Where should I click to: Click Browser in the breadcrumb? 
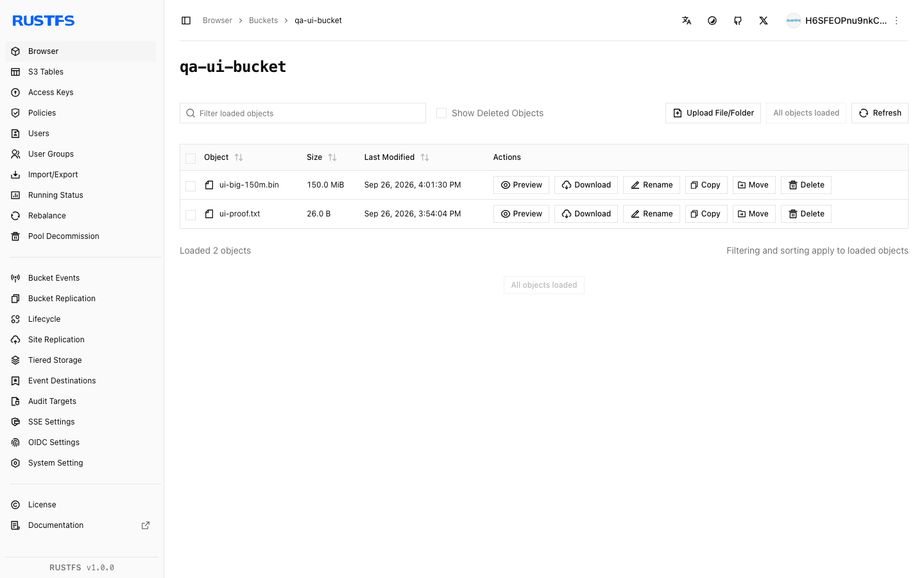click(x=218, y=21)
